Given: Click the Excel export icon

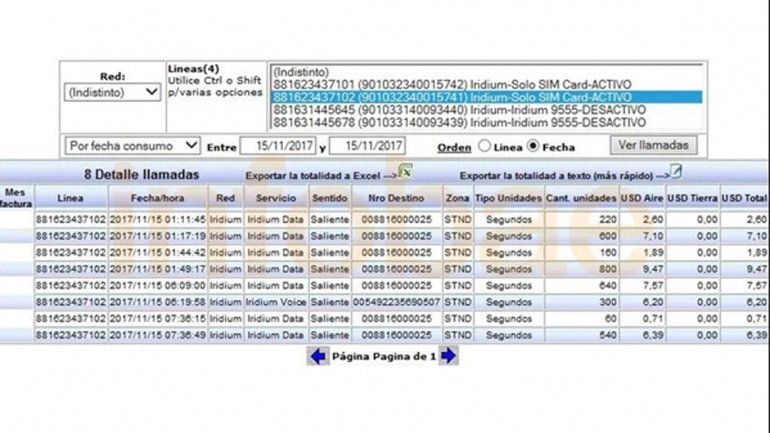Looking at the screenshot, I should [x=406, y=171].
